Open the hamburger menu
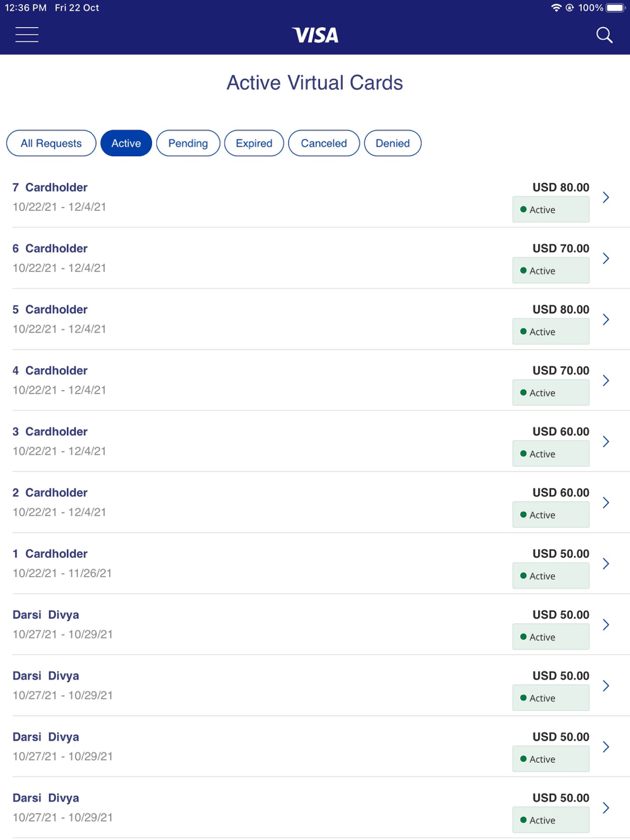630x840 pixels. pyautogui.click(x=27, y=35)
